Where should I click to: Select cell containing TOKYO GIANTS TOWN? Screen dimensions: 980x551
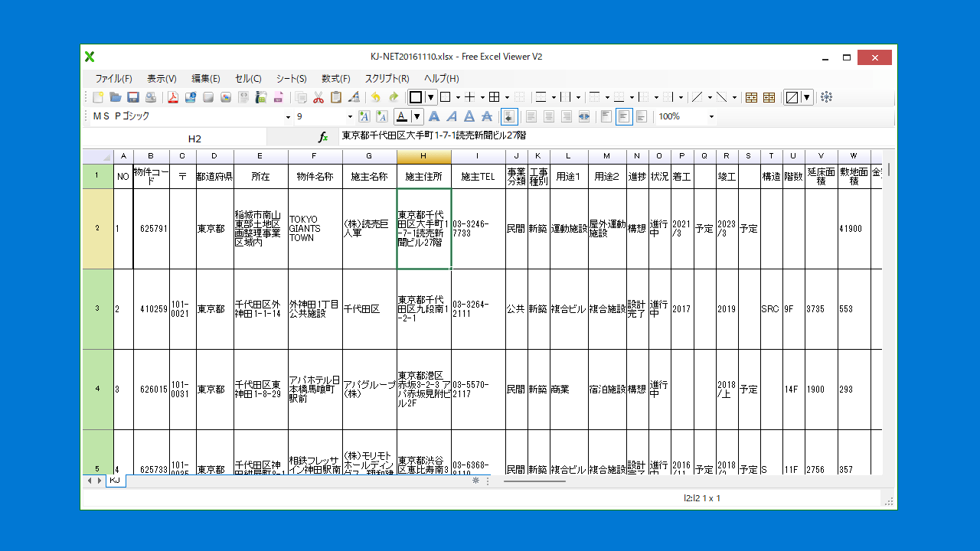tap(315, 229)
